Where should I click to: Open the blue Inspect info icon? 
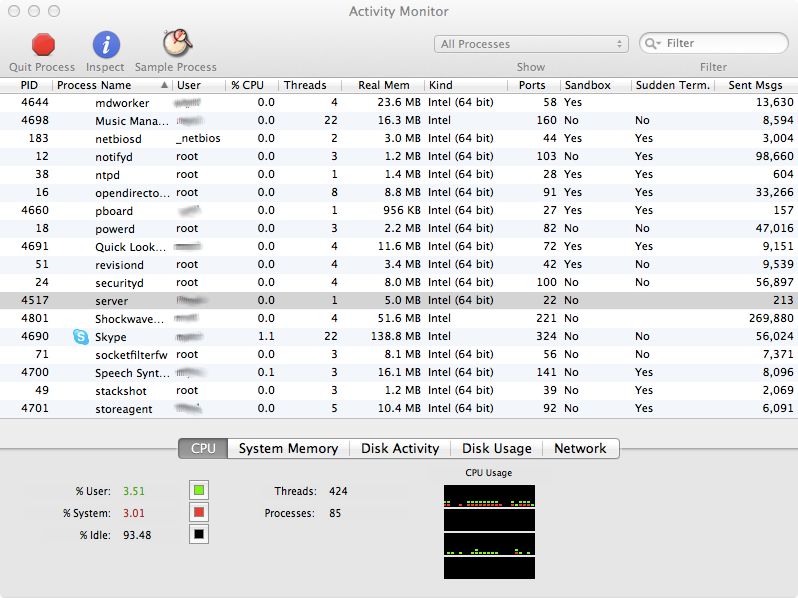point(106,45)
